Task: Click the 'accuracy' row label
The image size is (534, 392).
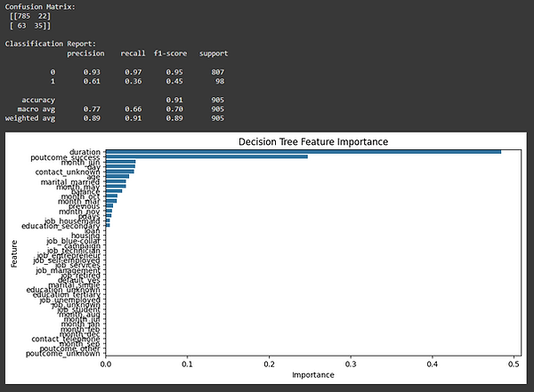Action: point(38,100)
